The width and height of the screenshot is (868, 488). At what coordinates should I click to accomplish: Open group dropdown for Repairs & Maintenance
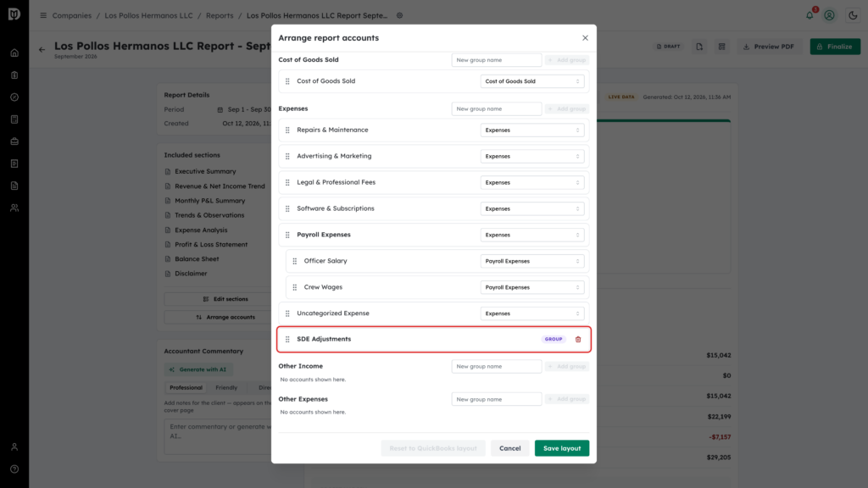pos(532,130)
